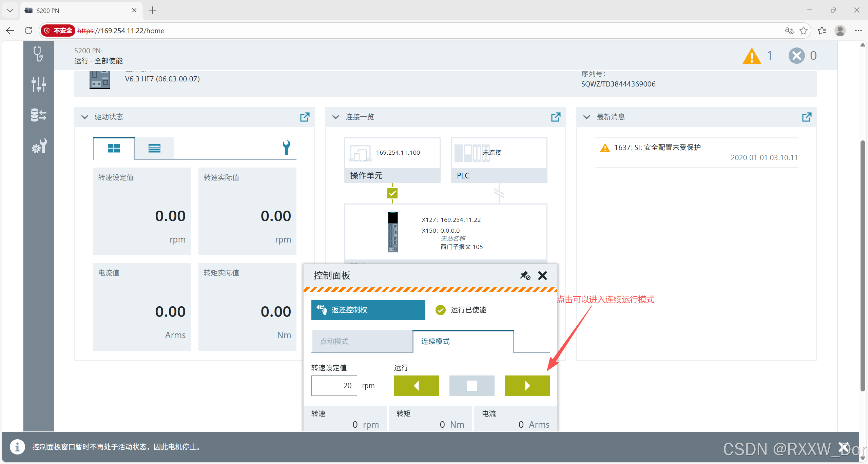This screenshot has width=868, height=464.
Task: Select the 连续模式 tab
Action: pos(463,341)
